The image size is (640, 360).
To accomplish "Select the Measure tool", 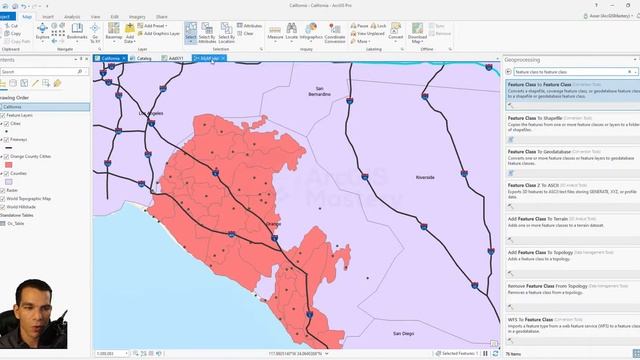I will click(x=275, y=32).
